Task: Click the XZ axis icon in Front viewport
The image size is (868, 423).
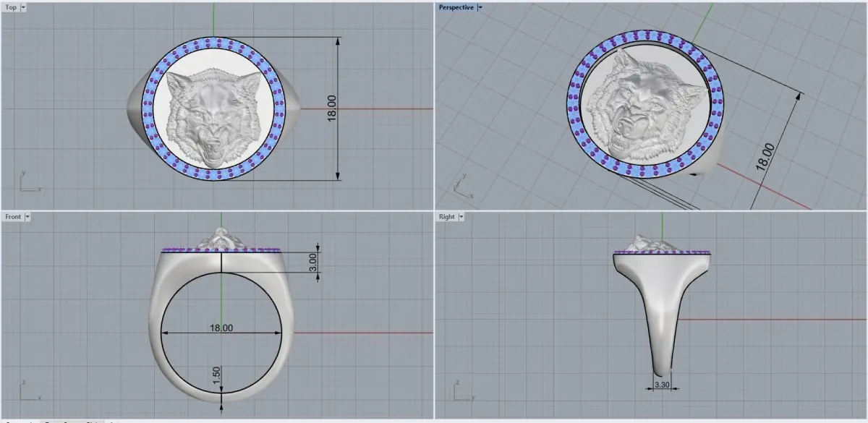Action: coord(30,390)
